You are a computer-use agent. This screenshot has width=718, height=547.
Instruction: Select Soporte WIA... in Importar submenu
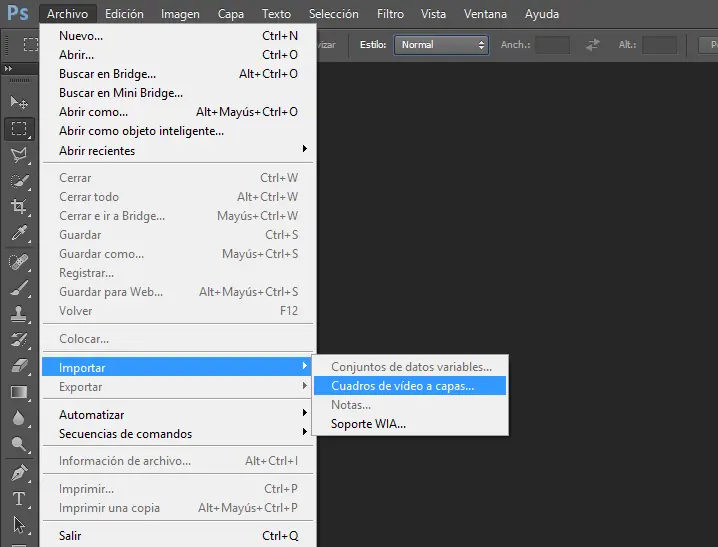[x=410, y=424]
